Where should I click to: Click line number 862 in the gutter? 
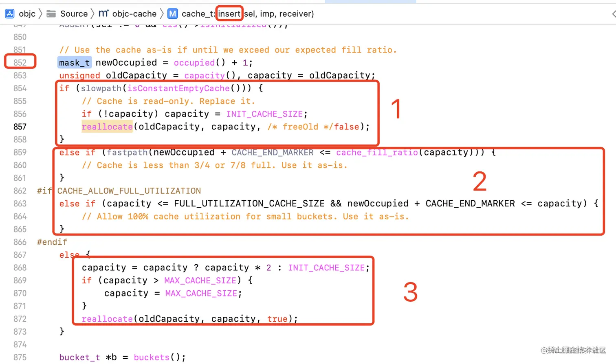[x=20, y=191]
